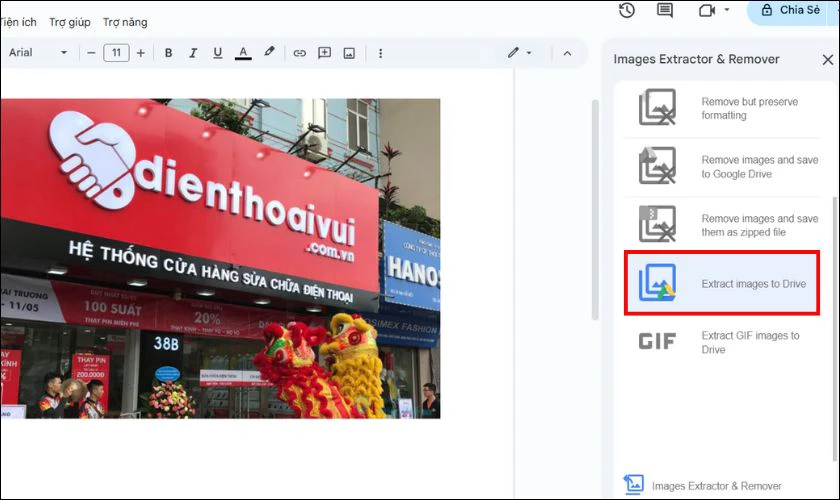Screen dimensions: 840x500
Task: Increase font size with plus button
Action: (140, 53)
